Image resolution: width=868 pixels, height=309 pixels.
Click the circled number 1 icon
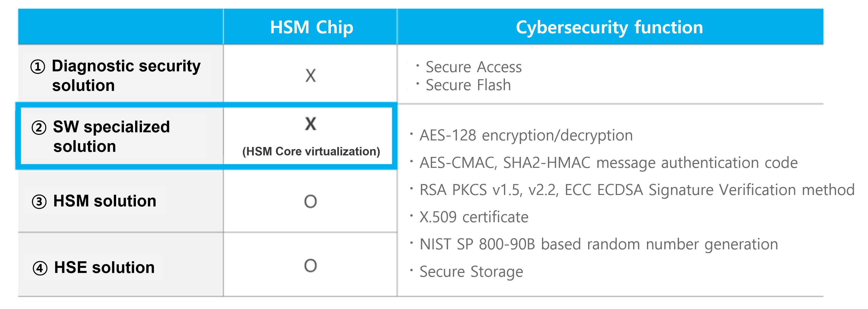click(x=38, y=67)
